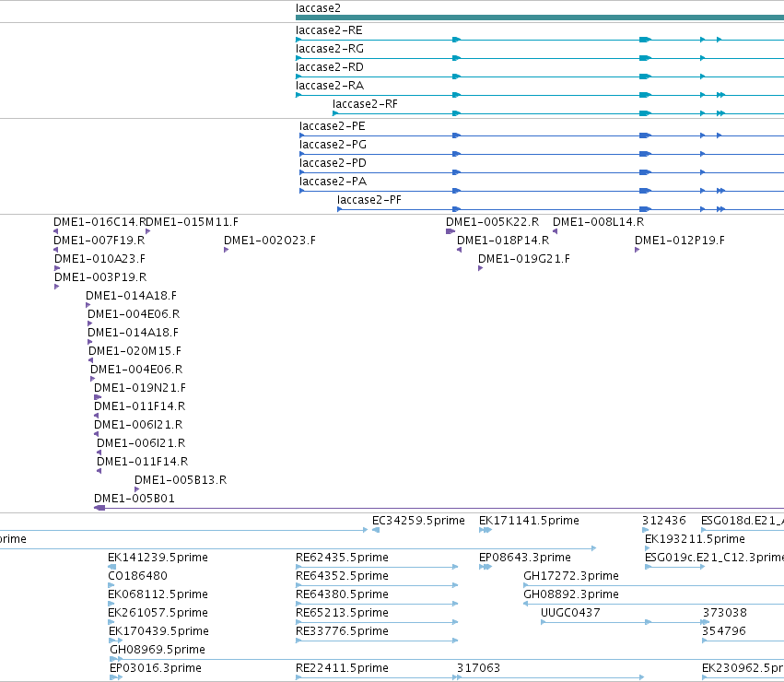The image size is (784, 682).
Task: Select the DME1-019G21.F feature label
Action: pyautogui.click(x=524, y=259)
